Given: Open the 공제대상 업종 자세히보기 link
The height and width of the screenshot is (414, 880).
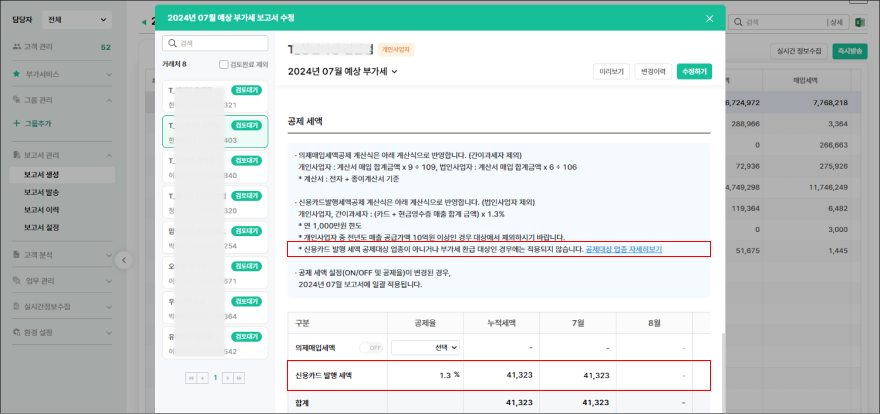Looking at the screenshot, I should pos(623,249).
